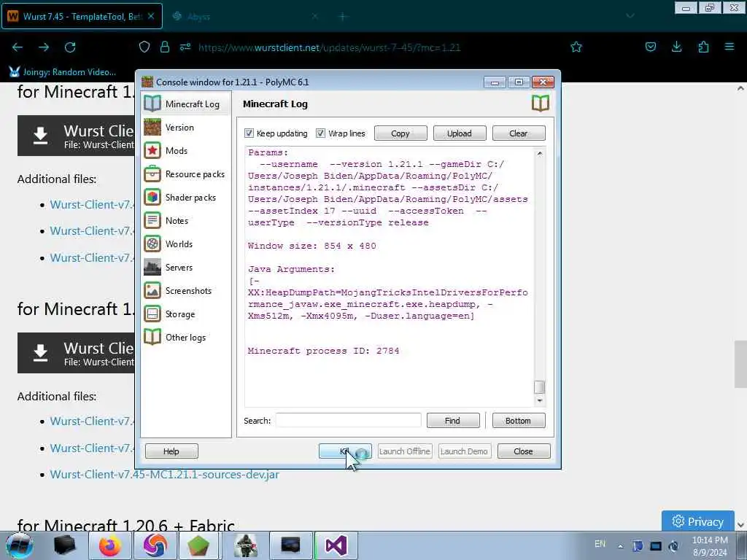This screenshot has height=560, width=747.
Task: Open Resource packs page
Action: 186,174
